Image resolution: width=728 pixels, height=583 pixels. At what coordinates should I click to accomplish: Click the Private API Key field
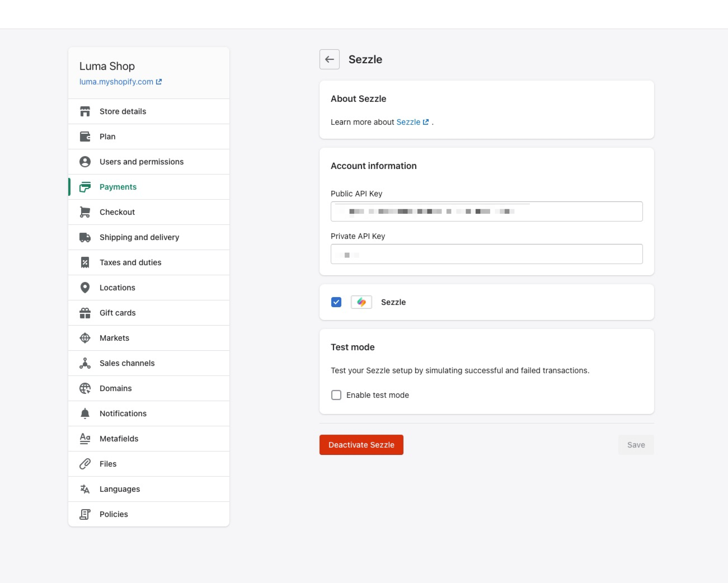coord(487,254)
